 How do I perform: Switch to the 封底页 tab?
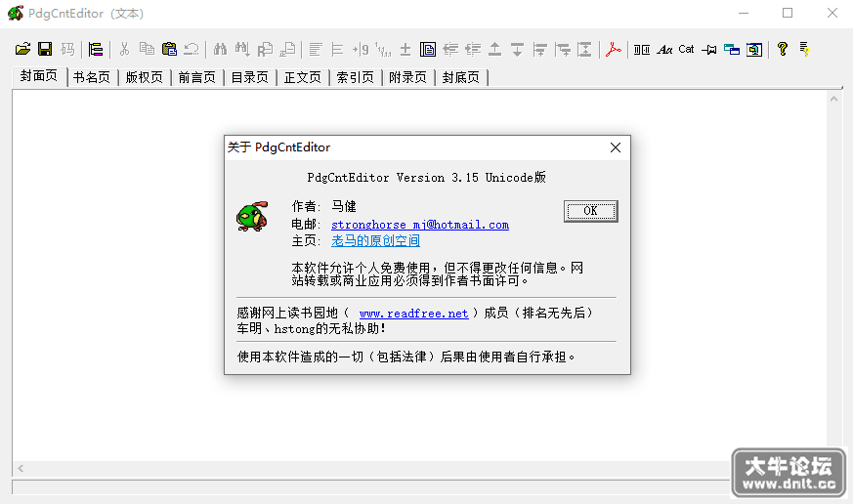[x=461, y=77]
